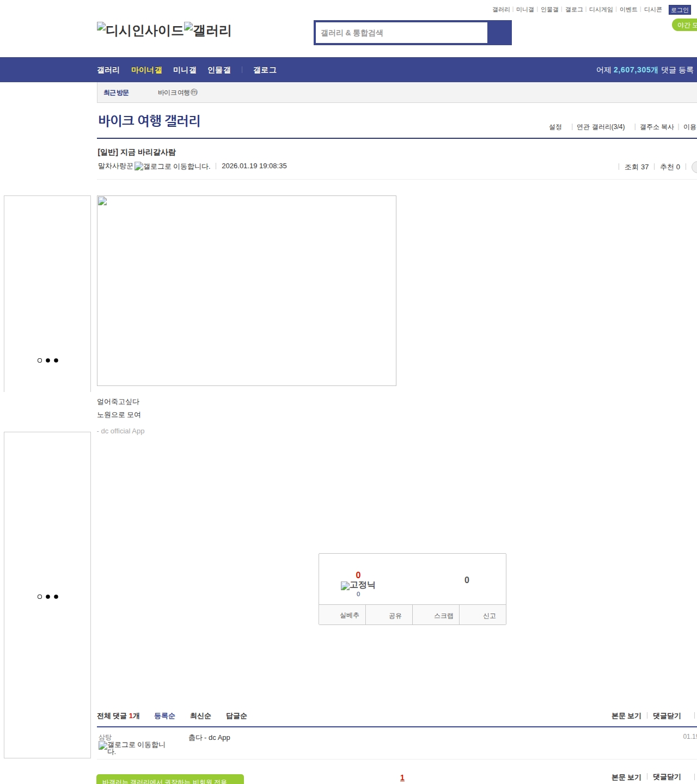Click the 로그인 button at top right

pyautogui.click(x=679, y=10)
